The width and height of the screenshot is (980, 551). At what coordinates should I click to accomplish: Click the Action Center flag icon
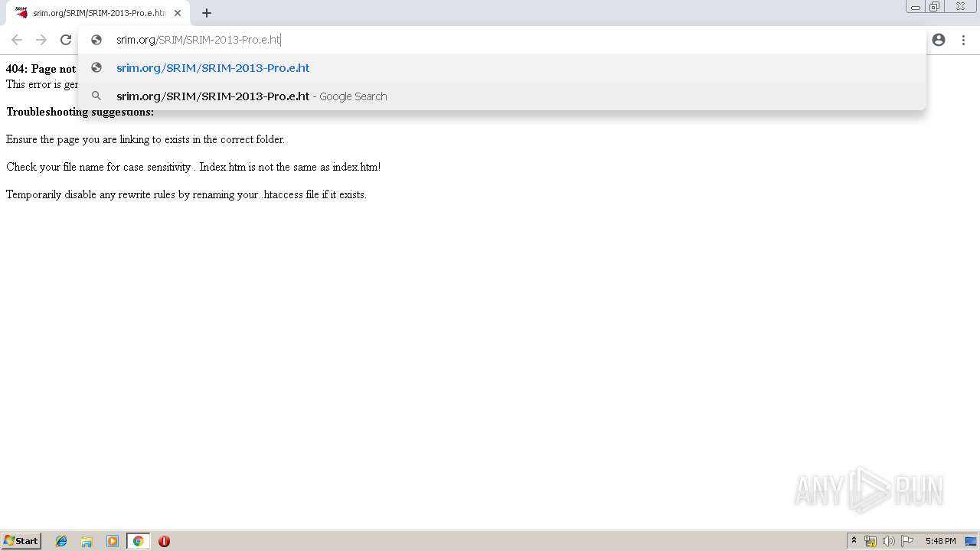907,541
